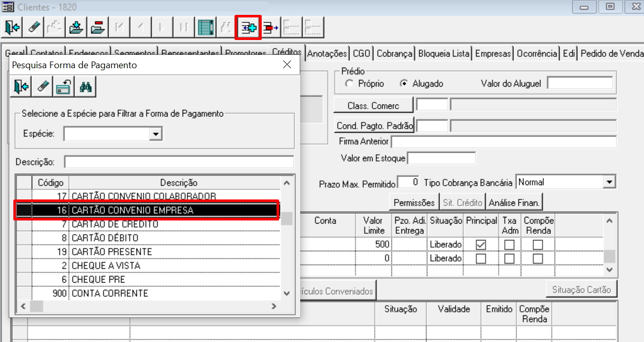Open the Espécie dropdown
The image size is (644, 342).
pos(156,134)
